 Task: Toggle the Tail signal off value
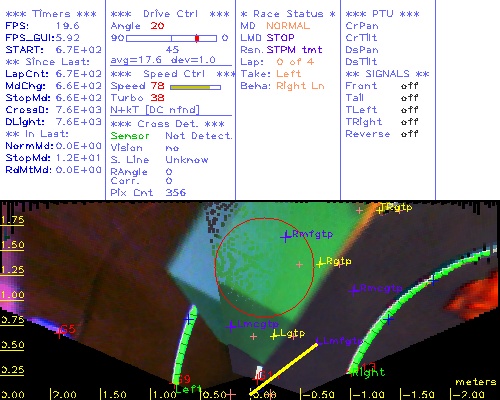(x=409, y=98)
